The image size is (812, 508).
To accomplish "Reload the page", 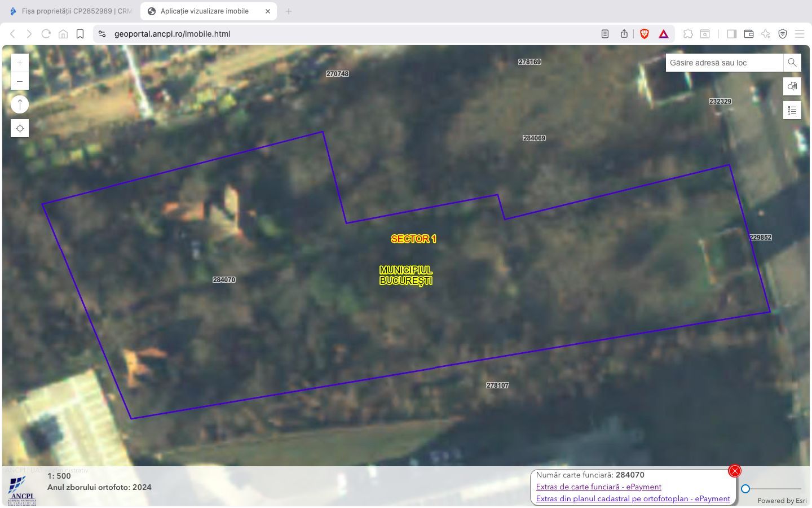I will (46, 34).
